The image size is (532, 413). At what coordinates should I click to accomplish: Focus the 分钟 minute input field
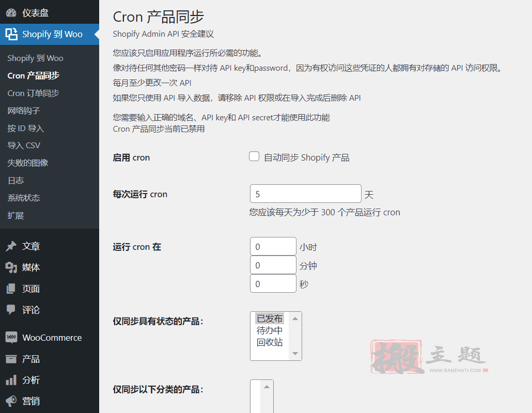click(273, 265)
